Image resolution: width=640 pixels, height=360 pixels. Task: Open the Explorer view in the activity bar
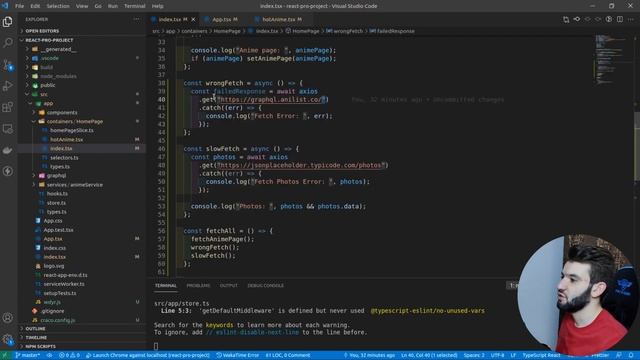8,22
